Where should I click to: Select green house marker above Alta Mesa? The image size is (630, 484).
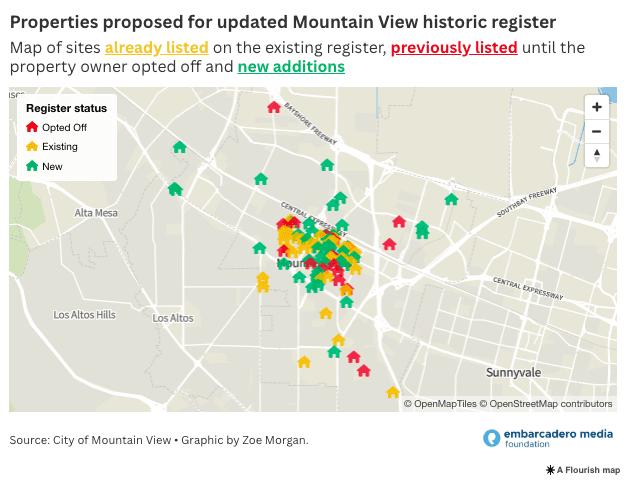[175, 188]
